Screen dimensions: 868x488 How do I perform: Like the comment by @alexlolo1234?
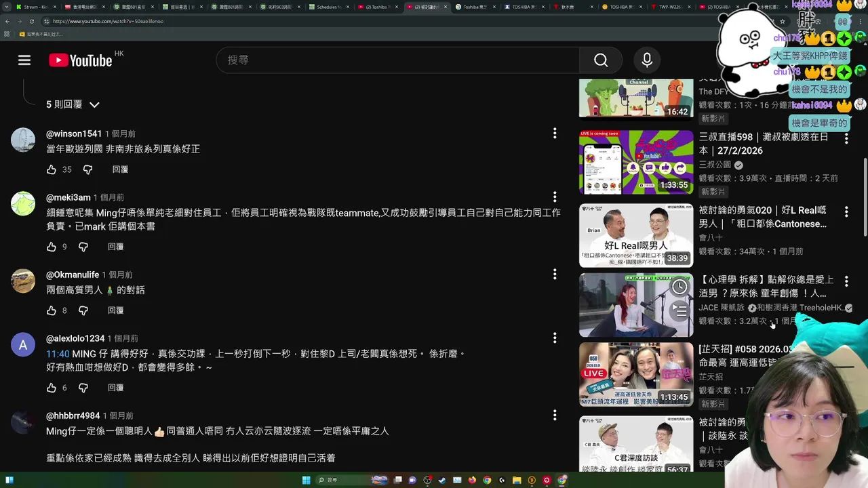(52, 388)
